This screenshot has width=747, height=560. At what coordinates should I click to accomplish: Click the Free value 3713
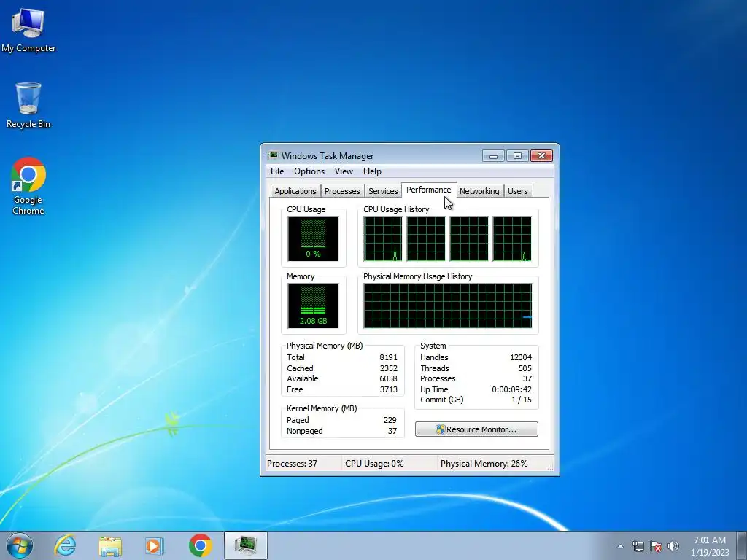[388, 389]
